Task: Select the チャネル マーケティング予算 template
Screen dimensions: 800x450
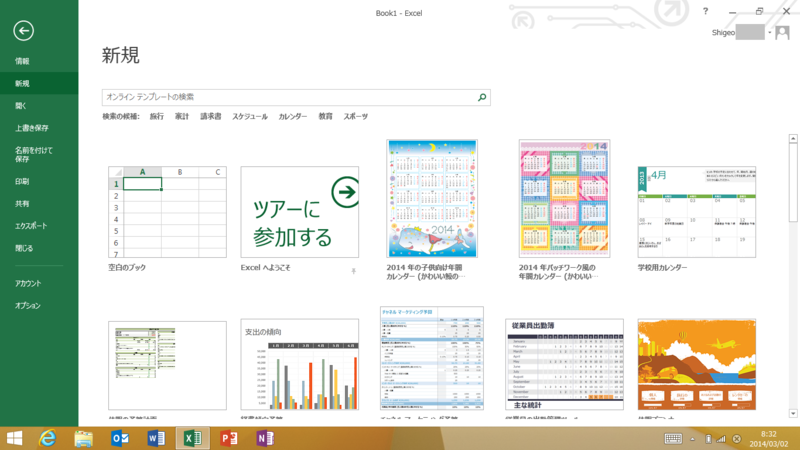Action: click(x=432, y=358)
